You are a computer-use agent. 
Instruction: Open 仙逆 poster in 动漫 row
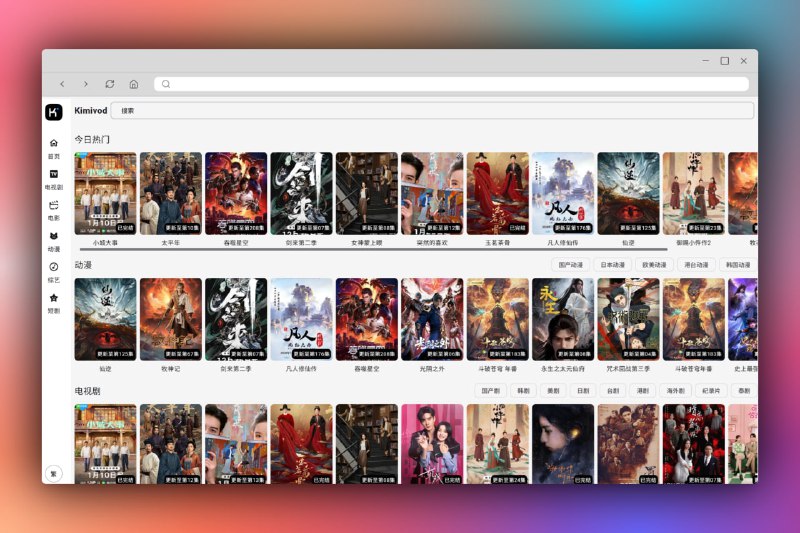click(x=106, y=319)
